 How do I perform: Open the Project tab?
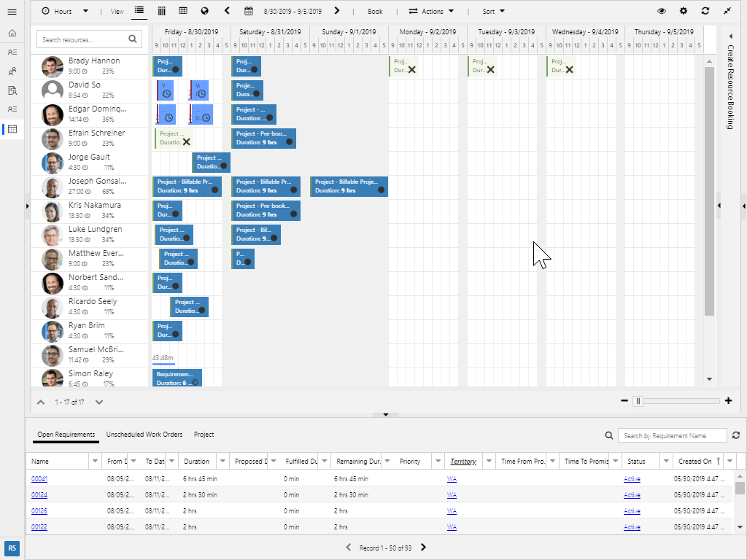pyautogui.click(x=204, y=435)
